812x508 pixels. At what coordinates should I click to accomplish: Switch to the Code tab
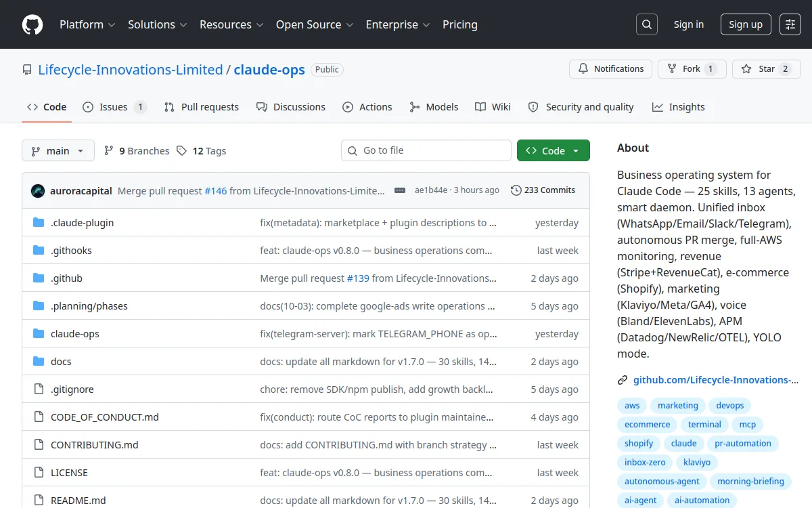47,107
